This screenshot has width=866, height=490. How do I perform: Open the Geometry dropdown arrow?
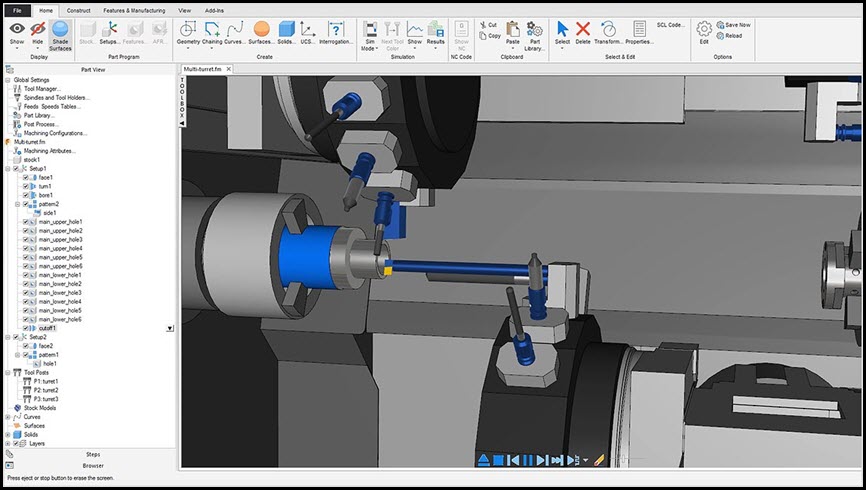(x=188, y=49)
